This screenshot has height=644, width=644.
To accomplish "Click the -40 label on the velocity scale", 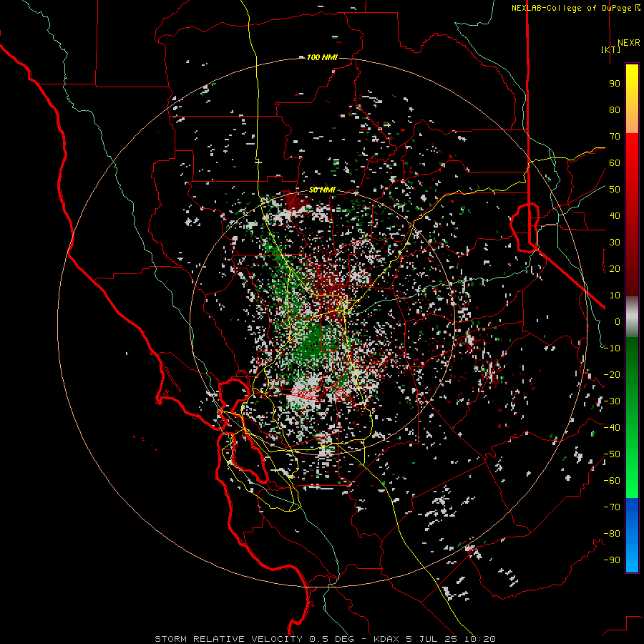I will click(612, 428).
